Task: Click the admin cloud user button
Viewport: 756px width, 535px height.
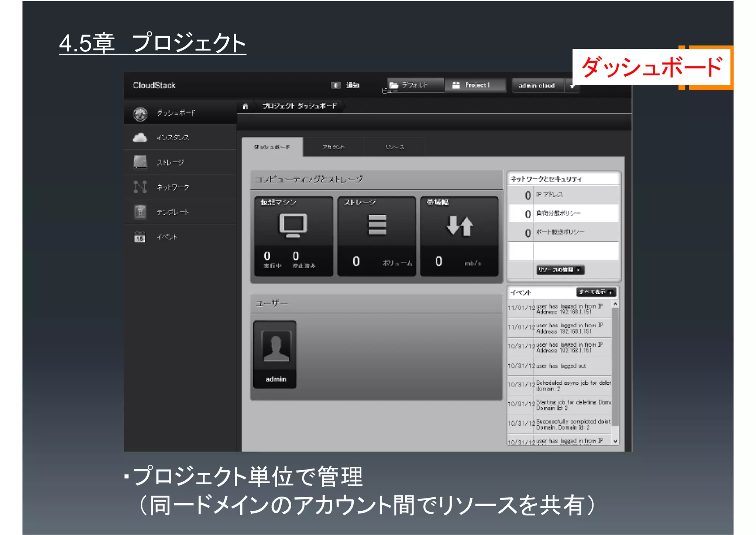Action: [x=538, y=86]
